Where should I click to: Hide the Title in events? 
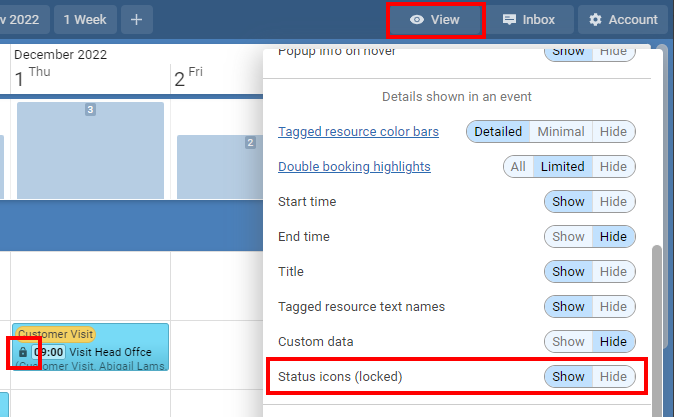(x=613, y=271)
